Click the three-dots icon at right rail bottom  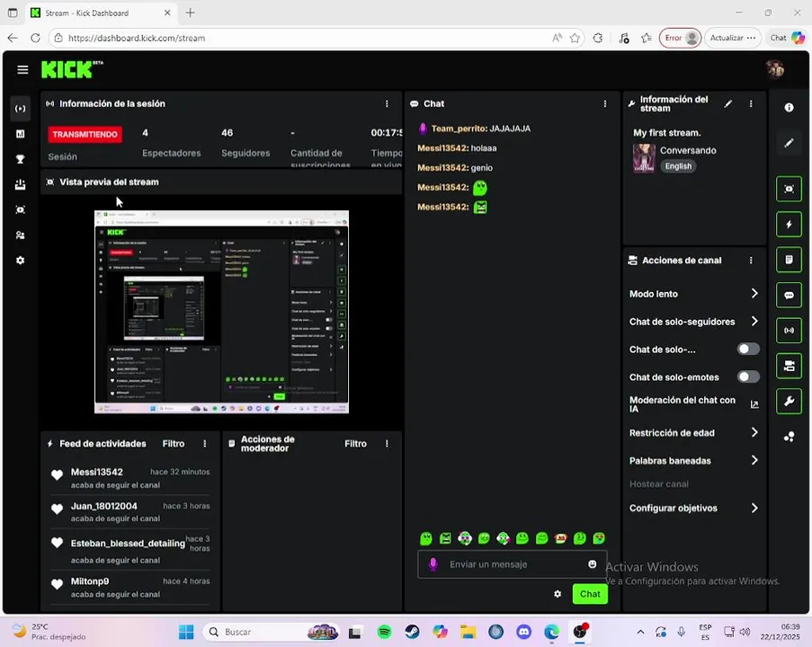click(789, 437)
